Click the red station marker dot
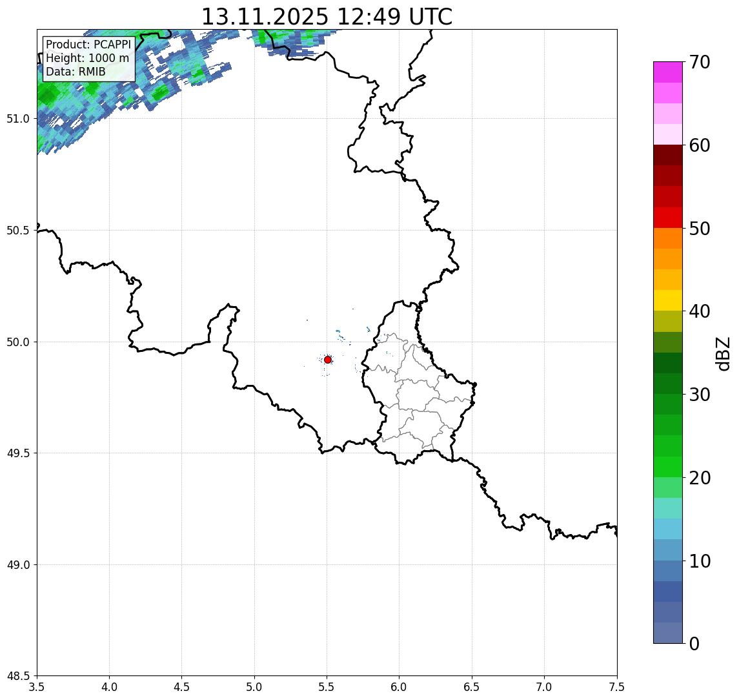The image size is (739, 700). coord(328,360)
